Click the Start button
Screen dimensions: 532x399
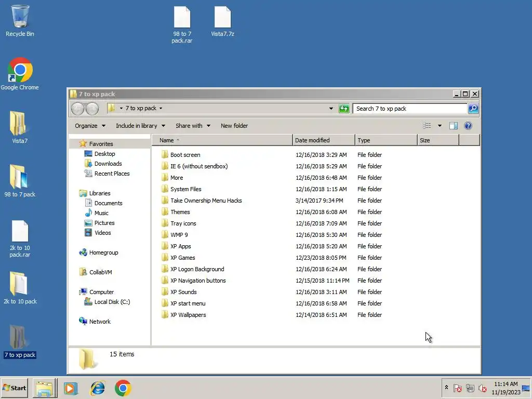[x=15, y=388]
